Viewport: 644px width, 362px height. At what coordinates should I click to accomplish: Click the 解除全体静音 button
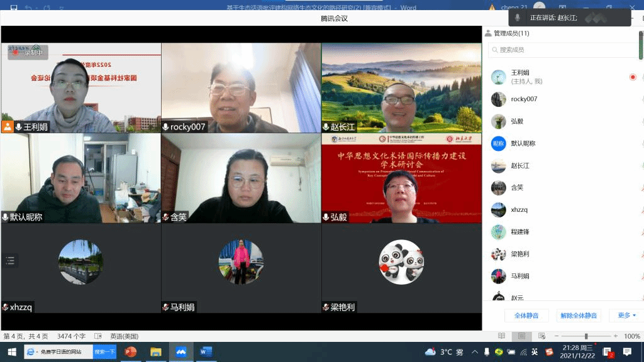[x=579, y=315]
